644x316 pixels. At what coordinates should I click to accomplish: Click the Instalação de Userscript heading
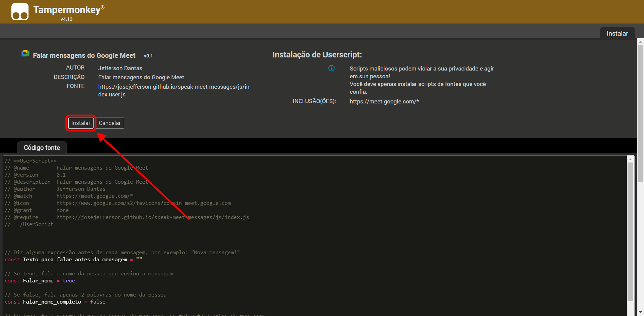(x=317, y=55)
